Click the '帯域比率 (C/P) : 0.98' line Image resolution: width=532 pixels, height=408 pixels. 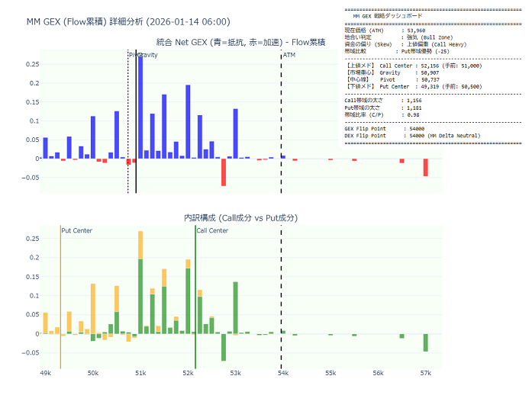point(382,115)
